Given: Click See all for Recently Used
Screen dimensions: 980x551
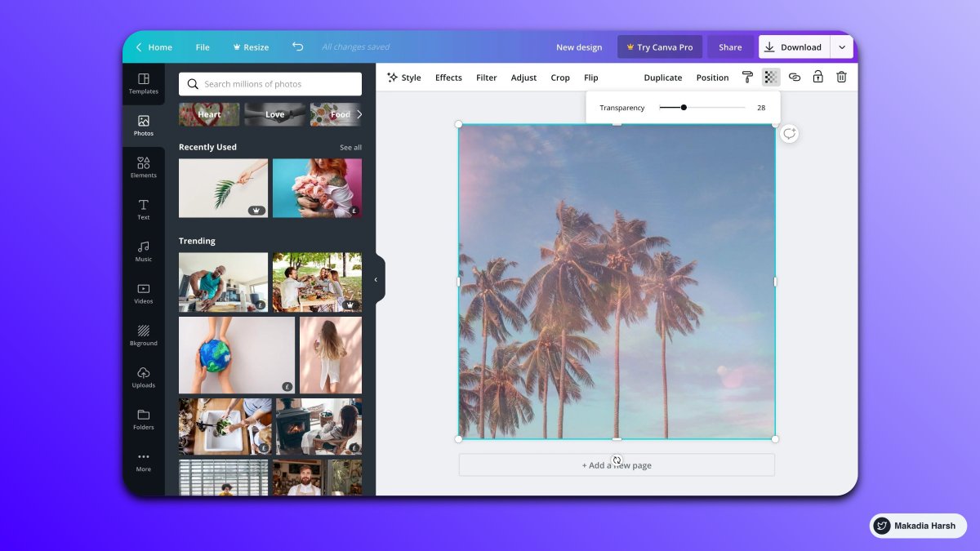Looking at the screenshot, I should coord(350,148).
